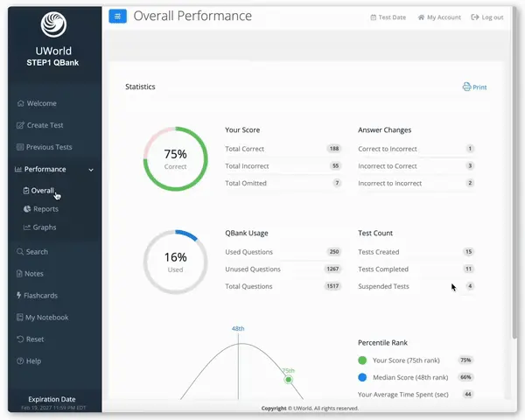Click the Expiration Date label
The width and height of the screenshot is (525, 420).
point(52,399)
